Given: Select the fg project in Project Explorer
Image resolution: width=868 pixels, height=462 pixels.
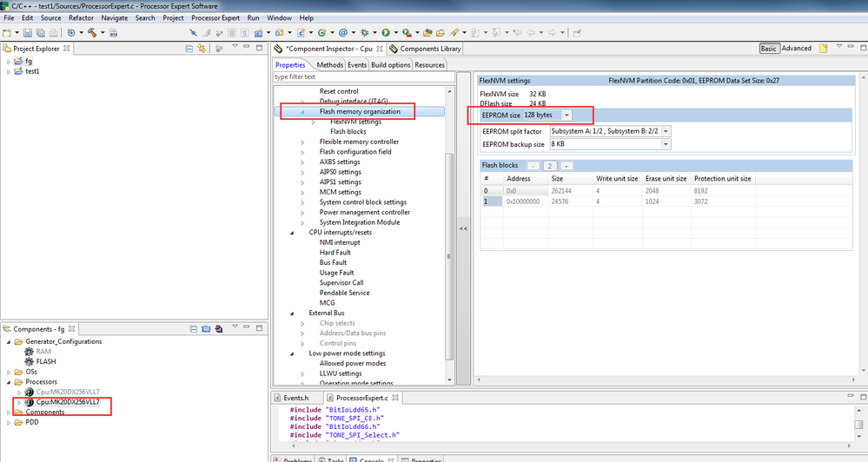Looking at the screenshot, I should 28,61.
